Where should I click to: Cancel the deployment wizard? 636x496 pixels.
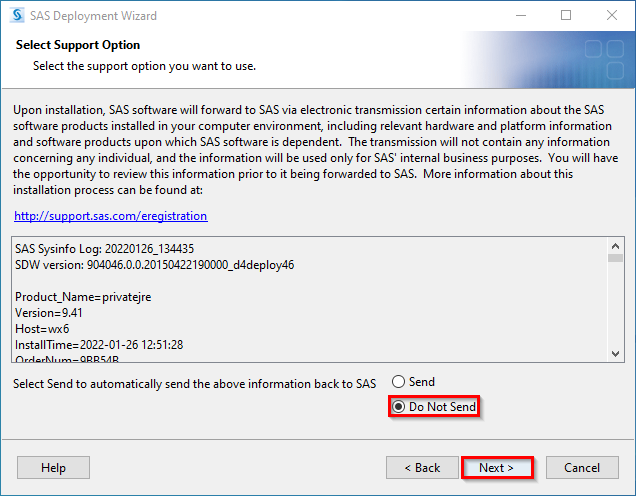582,468
